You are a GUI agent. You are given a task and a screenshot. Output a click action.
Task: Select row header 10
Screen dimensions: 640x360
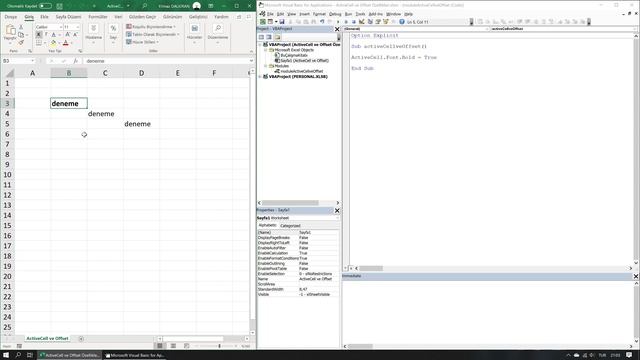point(7,175)
